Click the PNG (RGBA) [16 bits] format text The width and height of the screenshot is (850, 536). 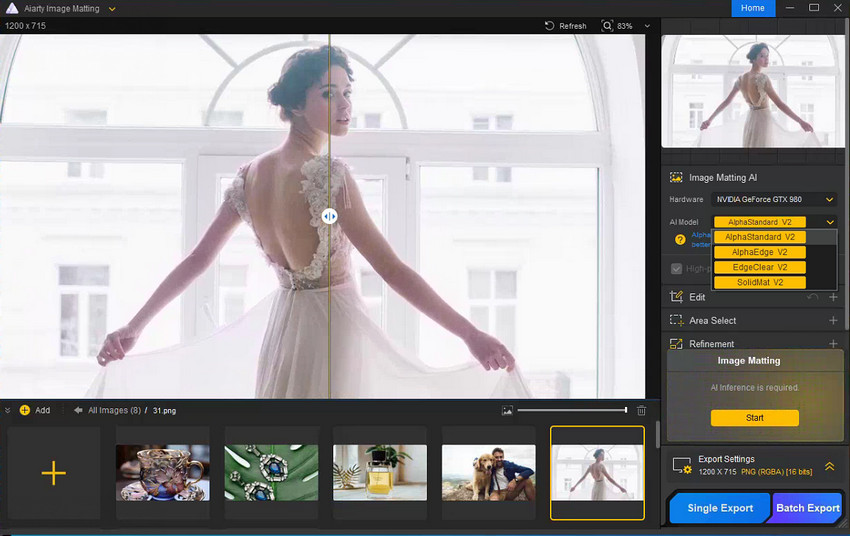[x=776, y=472]
